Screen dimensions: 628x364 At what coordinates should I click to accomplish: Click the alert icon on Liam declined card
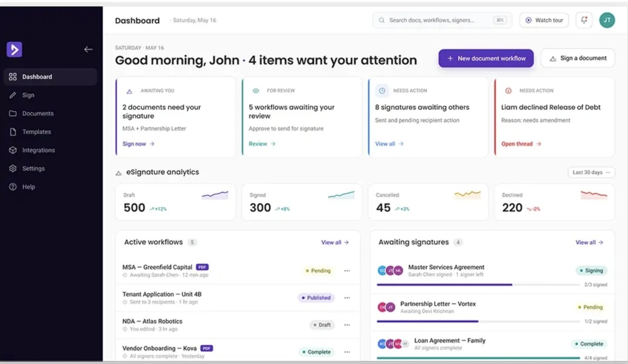(508, 91)
